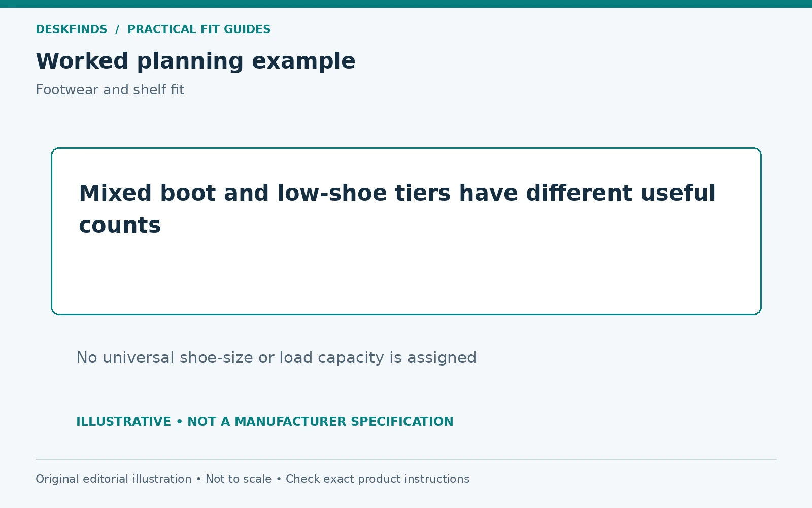Select the 'Worked planning example' heading

[195, 61]
